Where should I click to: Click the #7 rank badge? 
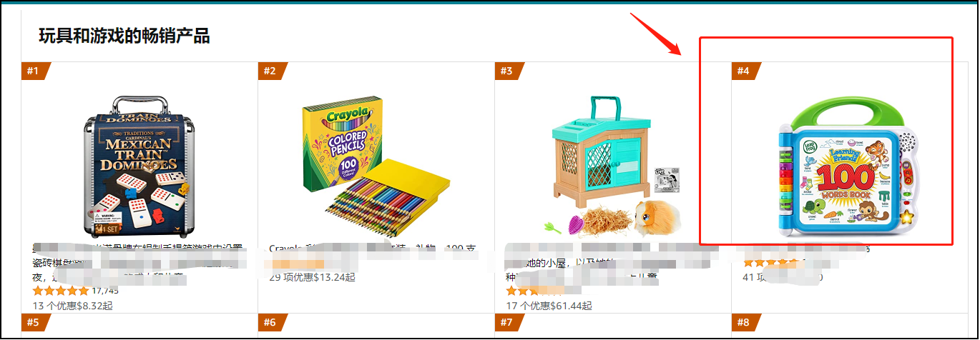click(x=509, y=322)
